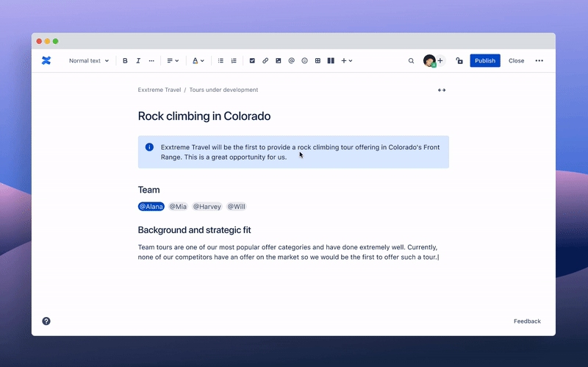This screenshot has height=367, width=588.
Task: Select the @Will mention
Action: (236, 207)
